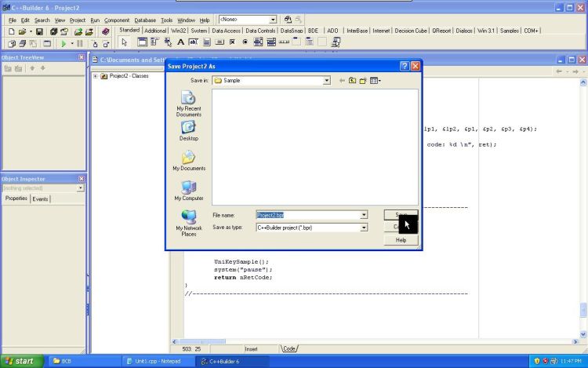Click the Save button in the dialog
The height and width of the screenshot is (368, 588).
click(401, 215)
